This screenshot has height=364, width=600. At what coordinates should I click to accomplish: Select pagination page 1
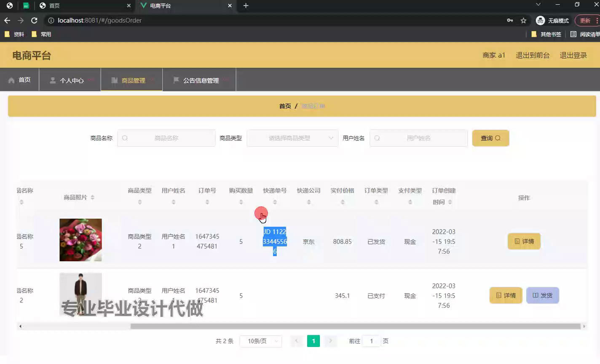[313, 341]
